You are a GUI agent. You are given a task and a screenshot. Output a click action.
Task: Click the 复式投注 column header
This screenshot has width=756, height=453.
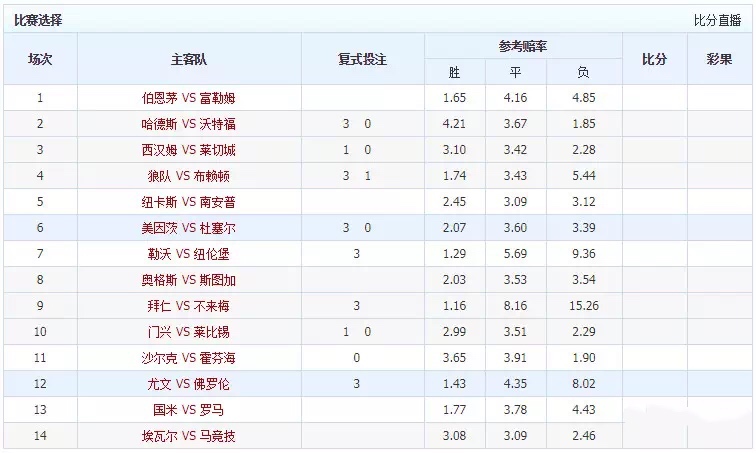[x=362, y=59]
